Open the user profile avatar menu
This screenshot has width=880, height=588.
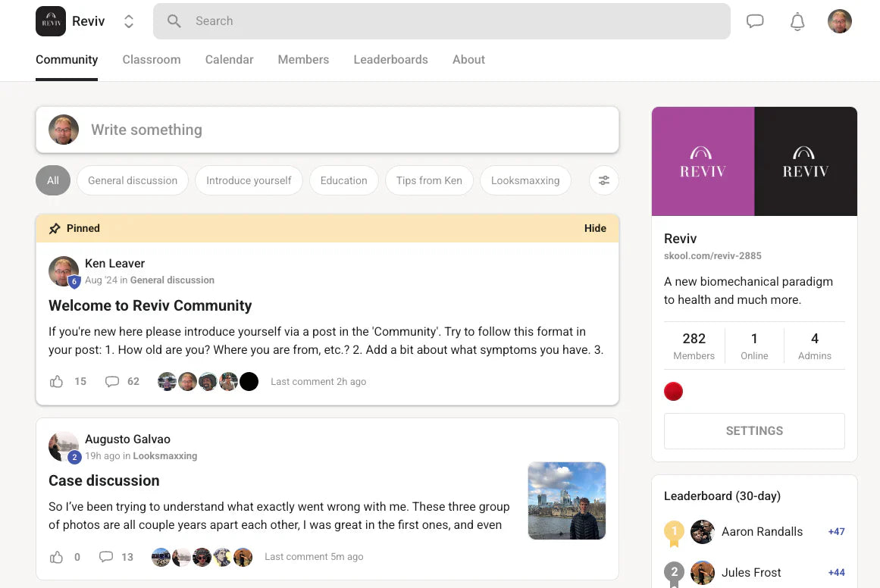click(839, 21)
